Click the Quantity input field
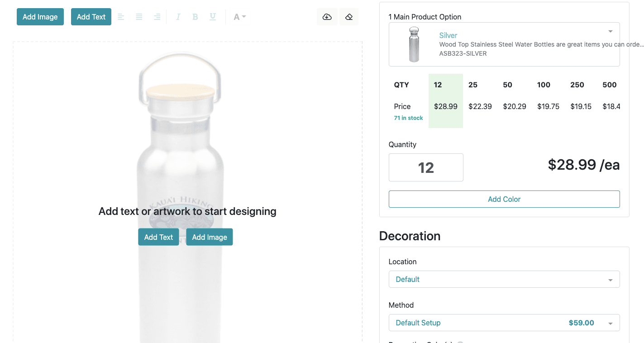644x343 pixels. click(426, 167)
